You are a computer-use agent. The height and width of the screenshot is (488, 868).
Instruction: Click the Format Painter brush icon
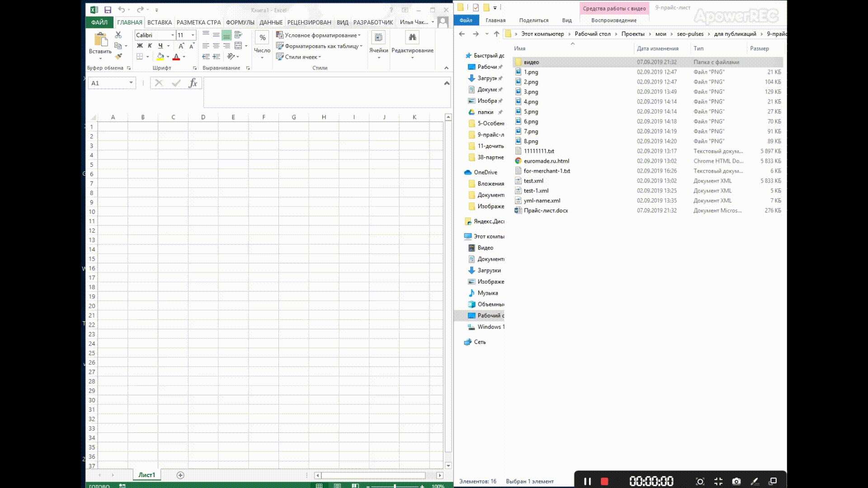(x=118, y=56)
